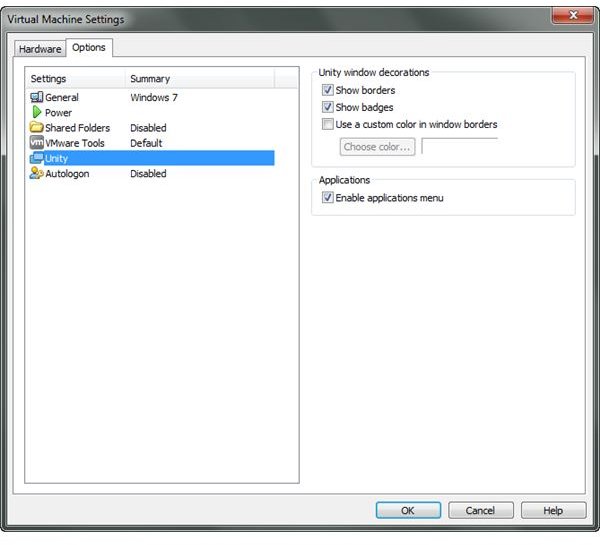Click the VMware Tools vm icon
The height and width of the screenshot is (545, 600).
tap(37, 142)
